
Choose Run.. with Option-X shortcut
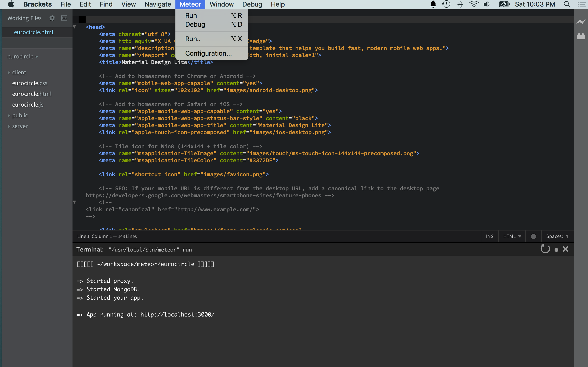(211, 39)
